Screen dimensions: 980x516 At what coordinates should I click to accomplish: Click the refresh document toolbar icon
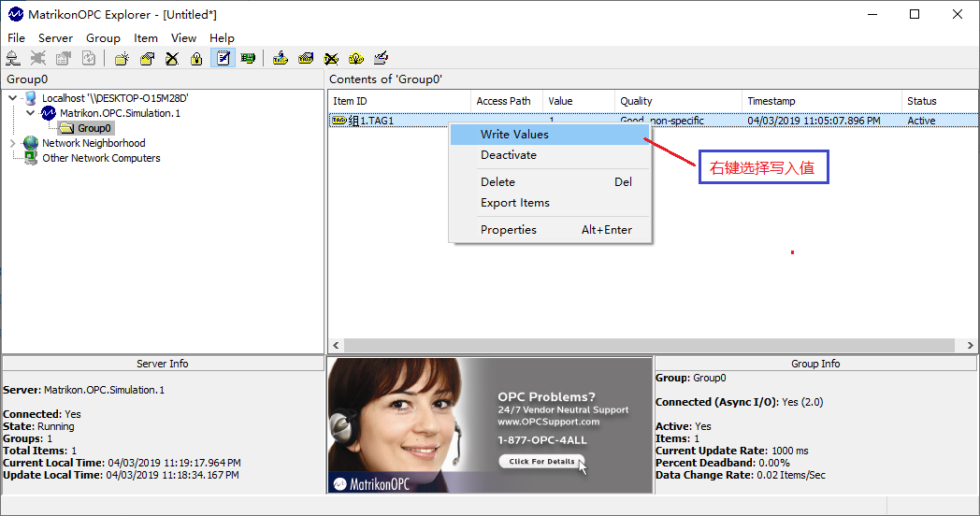pyautogui.click(x=89, y=59)
